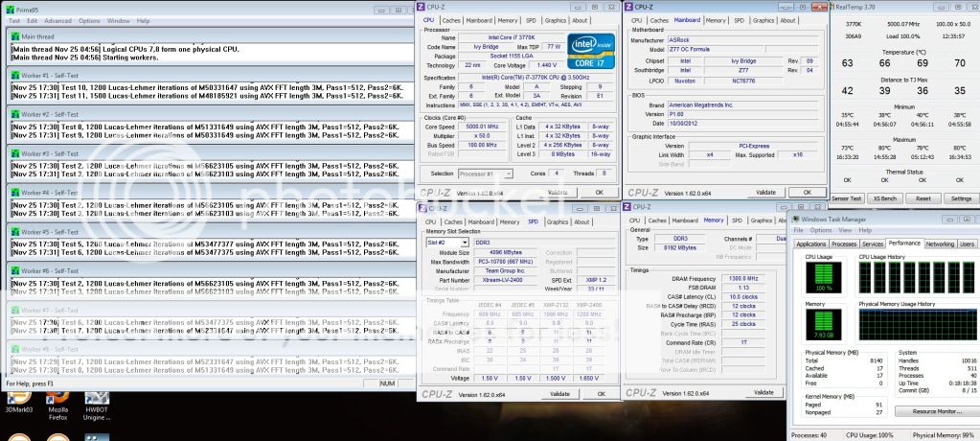Open the Options menu in Prime95
The width and height of the screenshot is (980, 441).
pyautogui.click(x=89, y=20)
